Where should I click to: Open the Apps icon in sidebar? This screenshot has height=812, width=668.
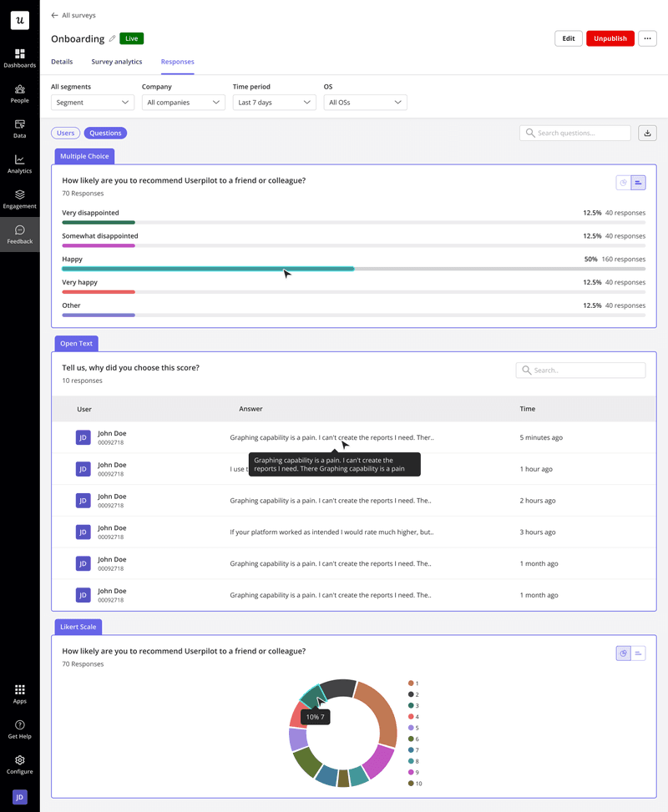click(19, 693)
